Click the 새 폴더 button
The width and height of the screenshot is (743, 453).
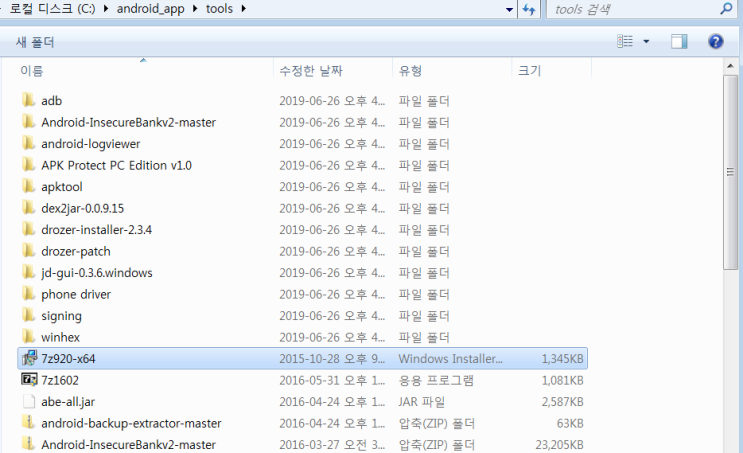pos(35,42)
